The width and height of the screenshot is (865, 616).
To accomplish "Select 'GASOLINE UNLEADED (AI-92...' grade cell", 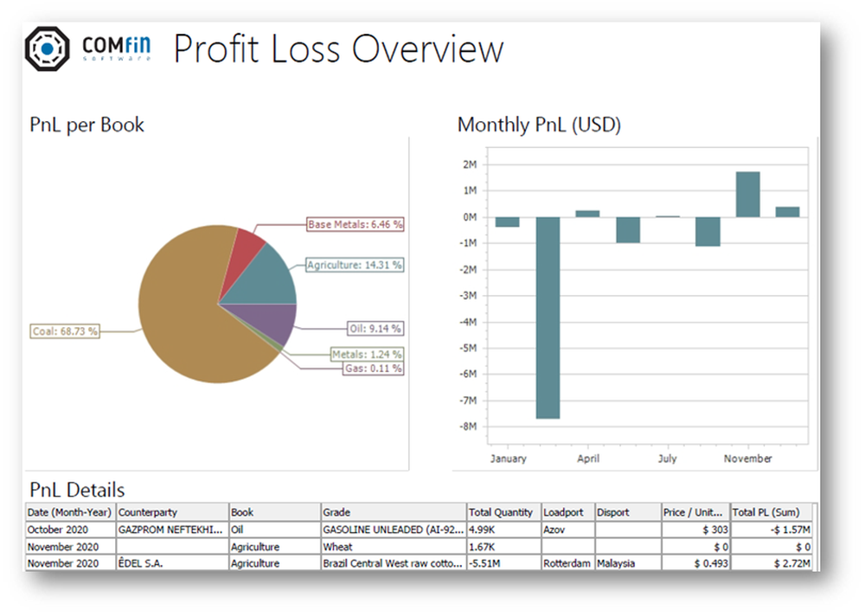I will click(x=394, y=529).
